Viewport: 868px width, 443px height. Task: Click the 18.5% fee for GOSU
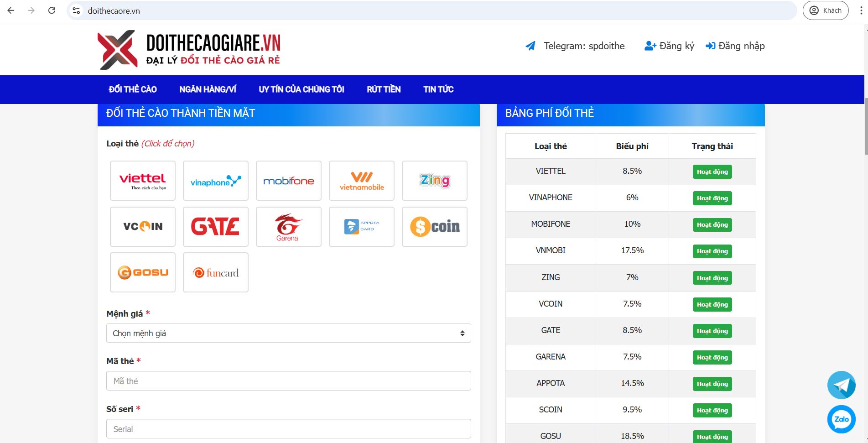tap(632, 436)
